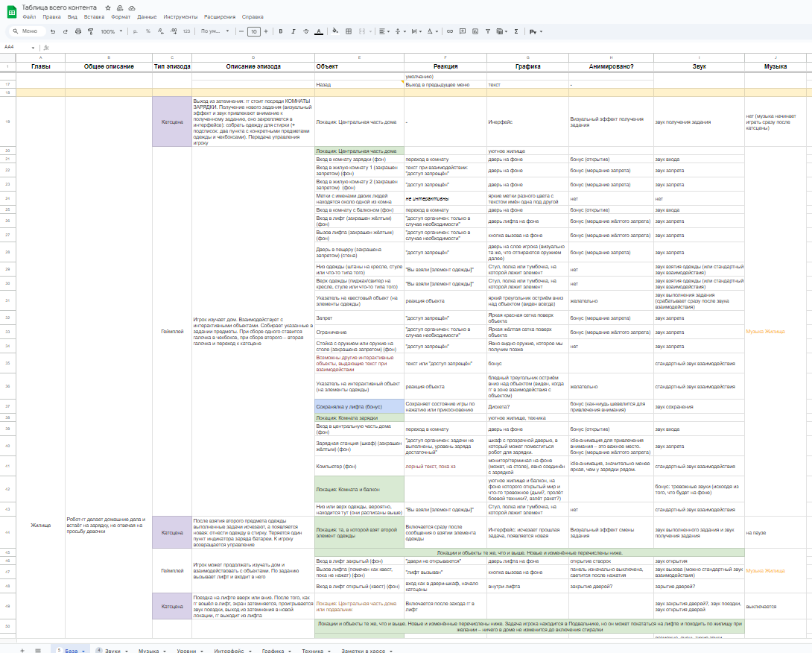Switch to the 'Графика' sheet tab
Screen dimensions: 812x653
(x=273, y=651)
